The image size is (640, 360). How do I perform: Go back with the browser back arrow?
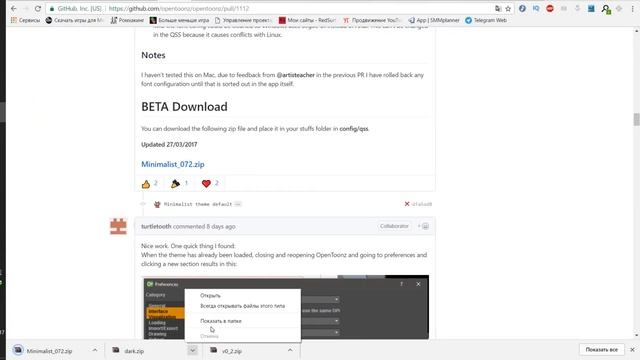click(x=13, y=9)
